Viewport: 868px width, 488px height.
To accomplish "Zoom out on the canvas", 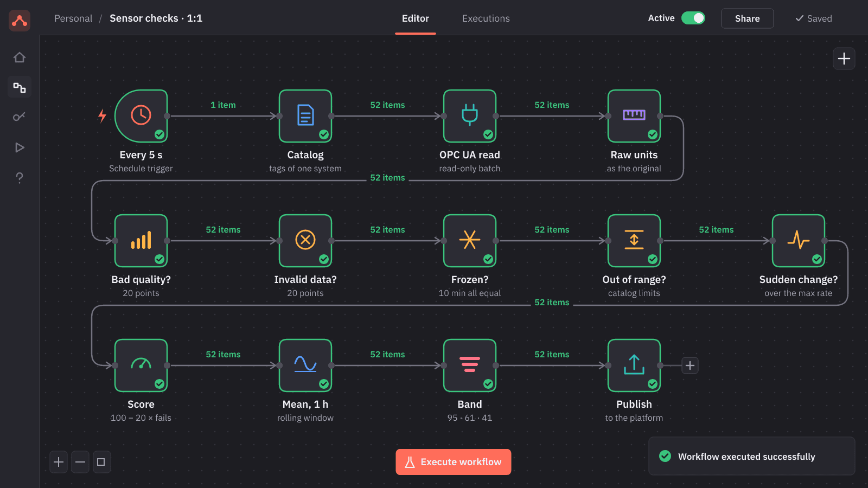I will (x=80, y=462).
